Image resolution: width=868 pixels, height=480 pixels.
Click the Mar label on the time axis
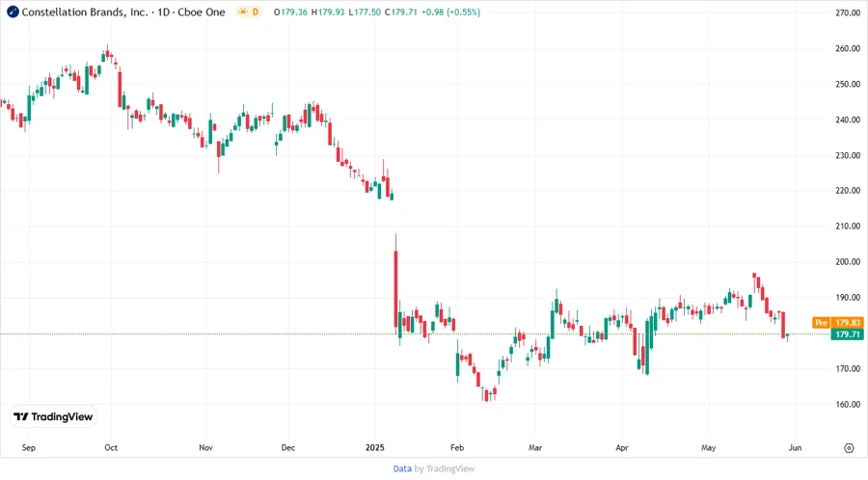coord(535,447)
